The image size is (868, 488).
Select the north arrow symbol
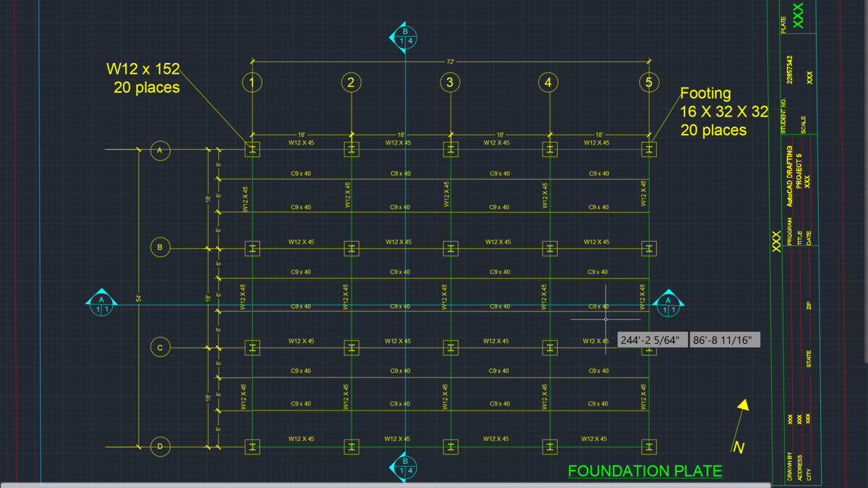point(741,427)
